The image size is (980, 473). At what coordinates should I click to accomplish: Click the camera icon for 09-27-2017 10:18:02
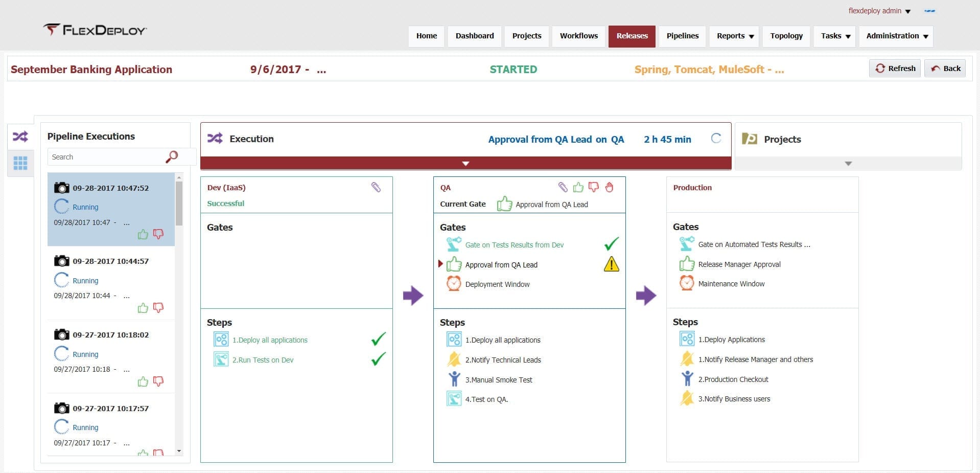[61, 334]
